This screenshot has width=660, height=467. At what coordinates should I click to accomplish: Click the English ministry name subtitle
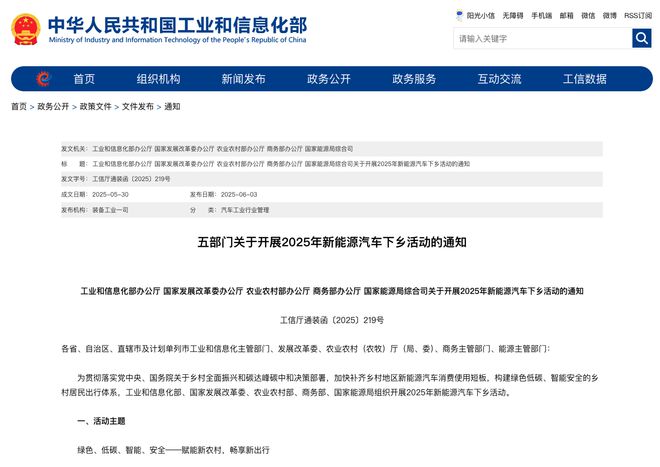pos(177,40)
